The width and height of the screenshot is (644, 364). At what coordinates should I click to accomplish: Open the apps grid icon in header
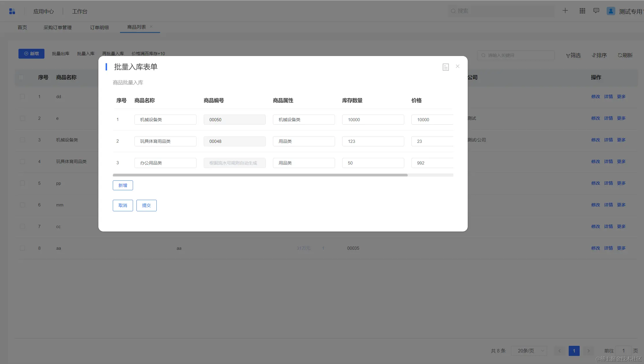click(x=582, y=11)
